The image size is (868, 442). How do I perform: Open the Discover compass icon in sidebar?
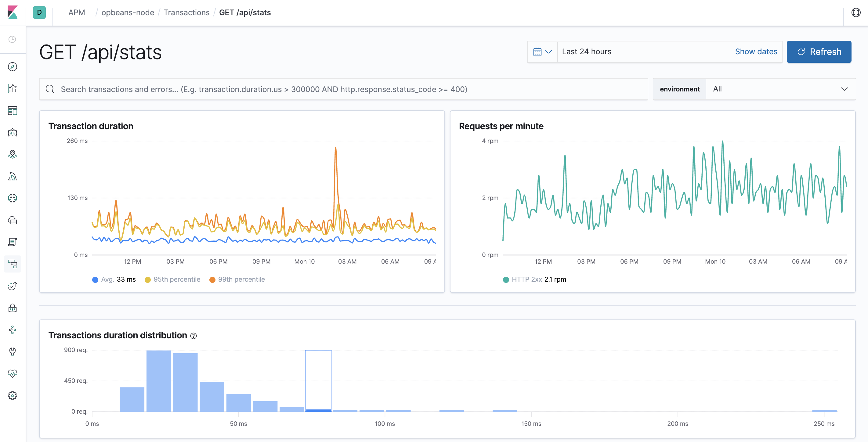pyautogui.click(x=13, y=67)
